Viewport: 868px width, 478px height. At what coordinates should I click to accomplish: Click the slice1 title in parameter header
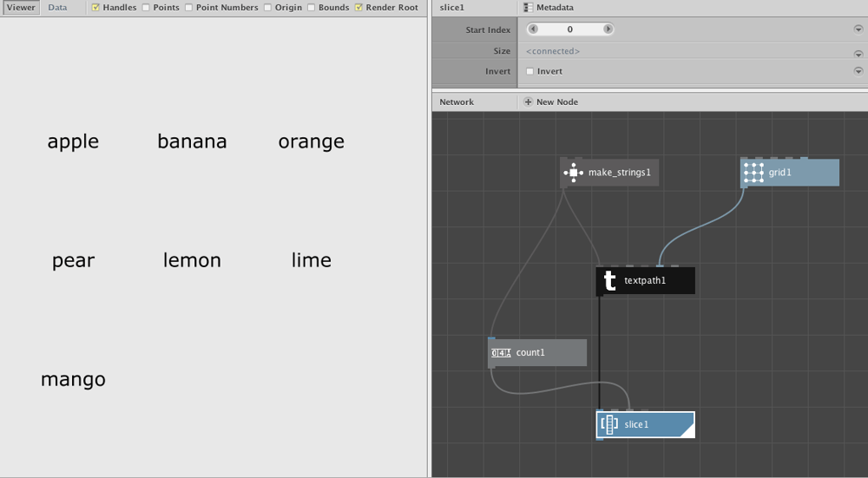coord(451,8)
